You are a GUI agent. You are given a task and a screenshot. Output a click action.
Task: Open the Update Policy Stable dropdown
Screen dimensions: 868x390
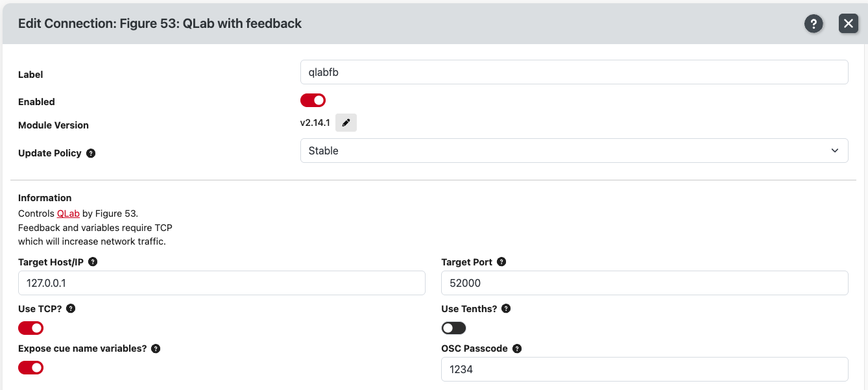click(574, 151)
